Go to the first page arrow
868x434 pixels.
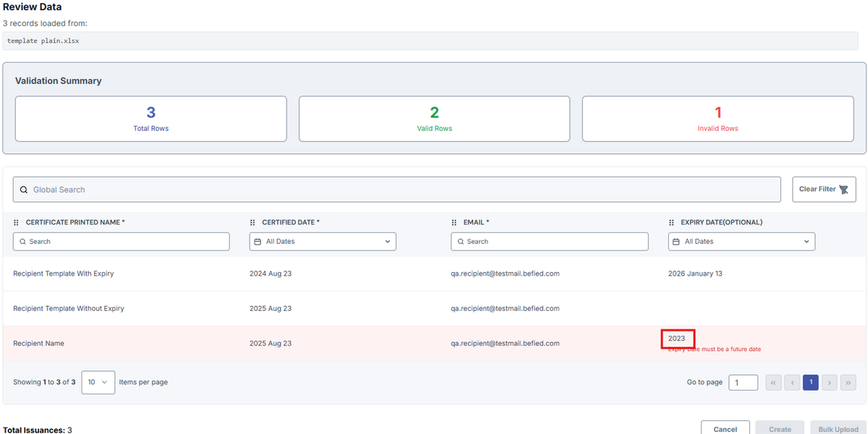773,382
